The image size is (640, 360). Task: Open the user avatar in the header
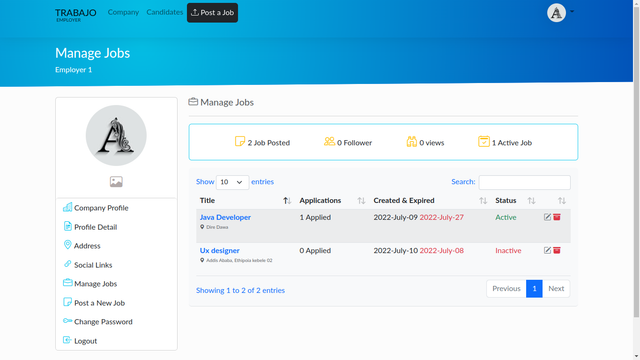click(556, 13)
